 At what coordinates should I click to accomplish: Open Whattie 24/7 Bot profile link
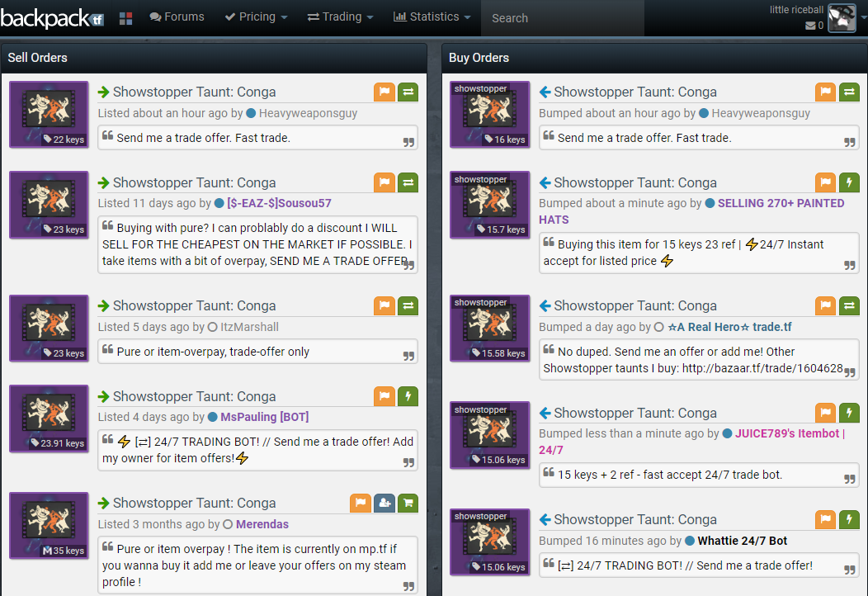(x=742, y=541)
